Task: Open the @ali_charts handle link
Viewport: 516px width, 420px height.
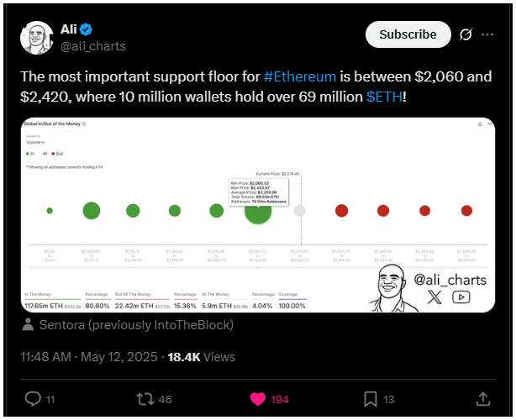Action: [x=93, y=46]
